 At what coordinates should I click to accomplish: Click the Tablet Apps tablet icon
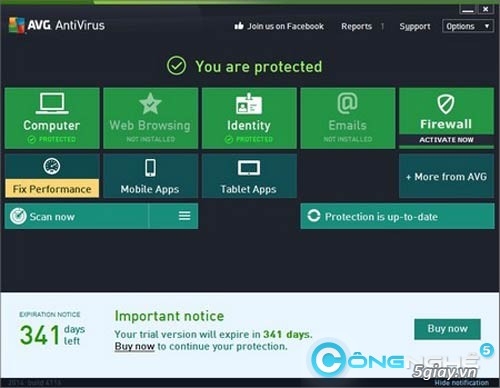(249, 168)
